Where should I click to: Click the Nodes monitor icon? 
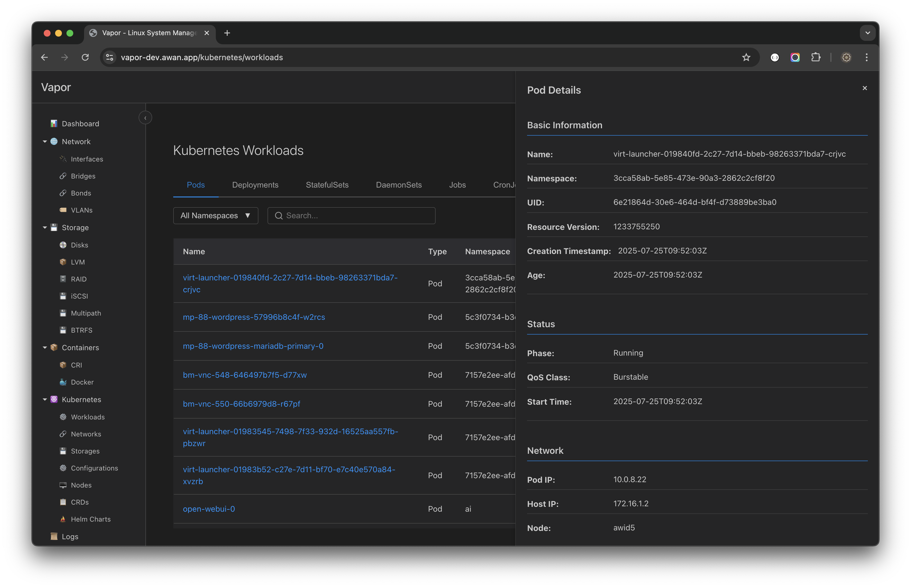[63, 485]
